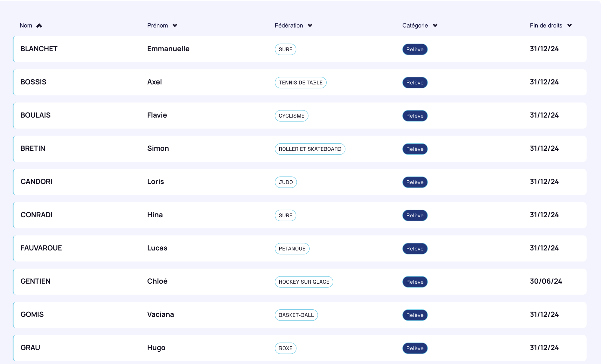Click the Catégorie column header text
Image resolution: width=601 pixels, height=364 pixels.
[x=415, y=26]
